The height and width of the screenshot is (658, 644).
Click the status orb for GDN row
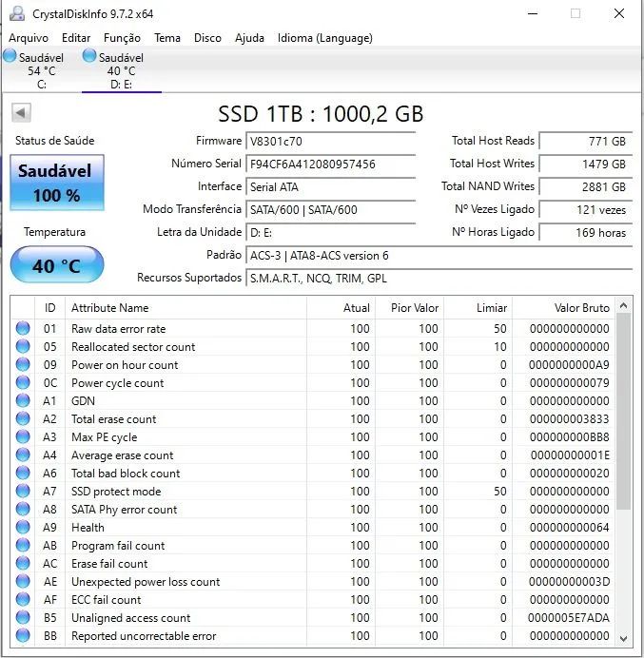[x=23, y=400]
